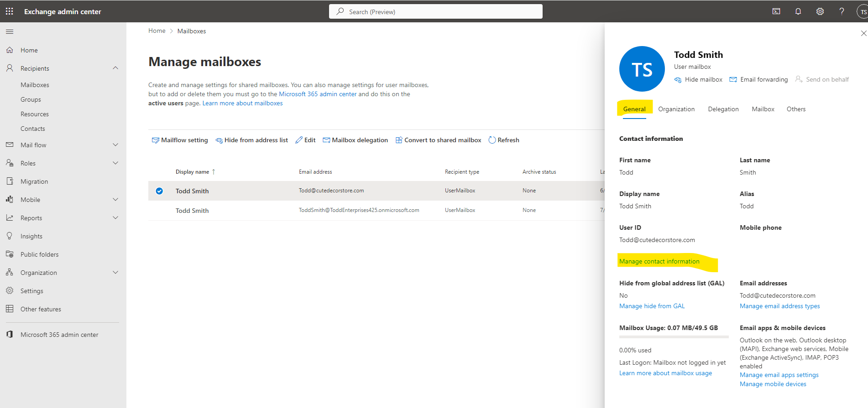Click the mailbox usage progress bar

point(674,337)
